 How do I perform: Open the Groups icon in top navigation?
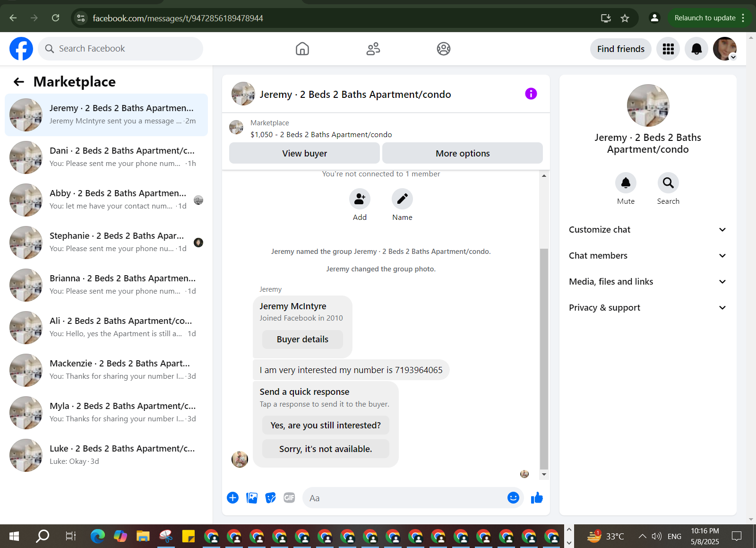tap(444, 49)
